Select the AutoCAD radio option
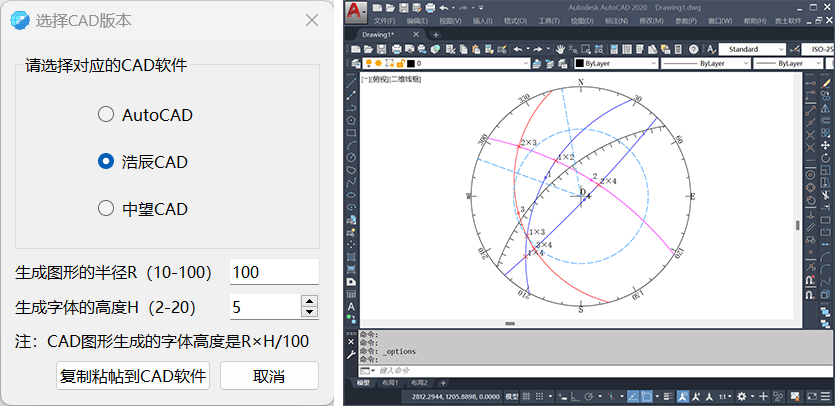 [106, 115]
